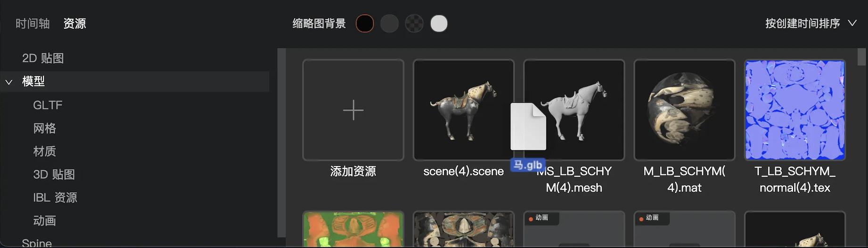Select the 模型 tree row
Image resolution: width=868 pixels, height=248 pixels.
tap(135, 81)
